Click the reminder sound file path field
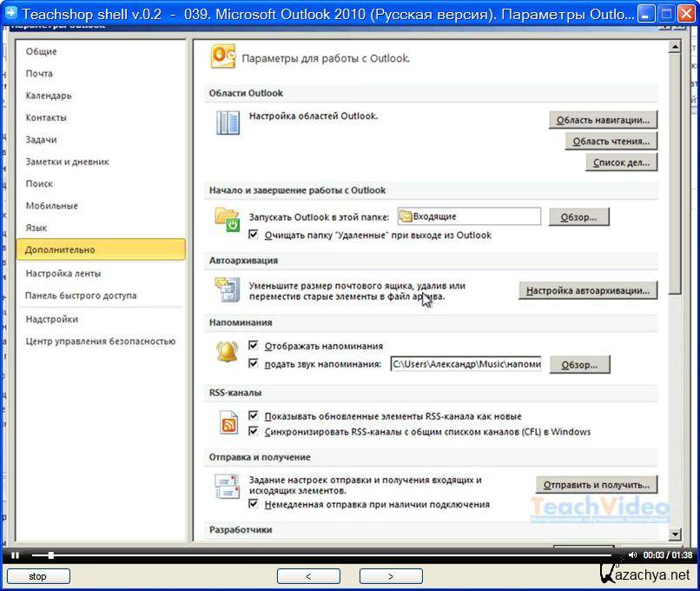 [x=465, y=365]
